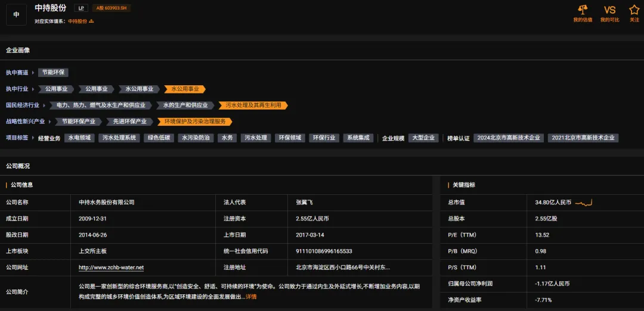Click the credit code 911101086996165533

point(324,251)
